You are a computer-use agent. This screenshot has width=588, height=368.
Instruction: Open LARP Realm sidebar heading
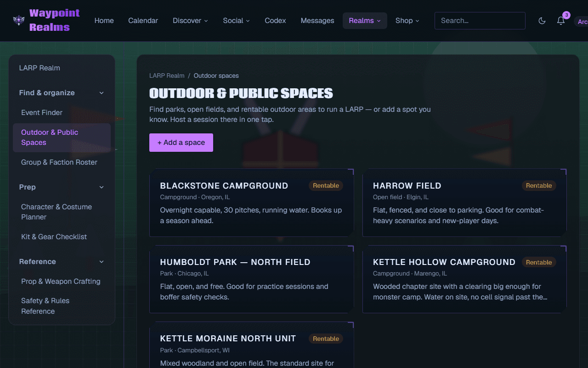coord(40,68)
